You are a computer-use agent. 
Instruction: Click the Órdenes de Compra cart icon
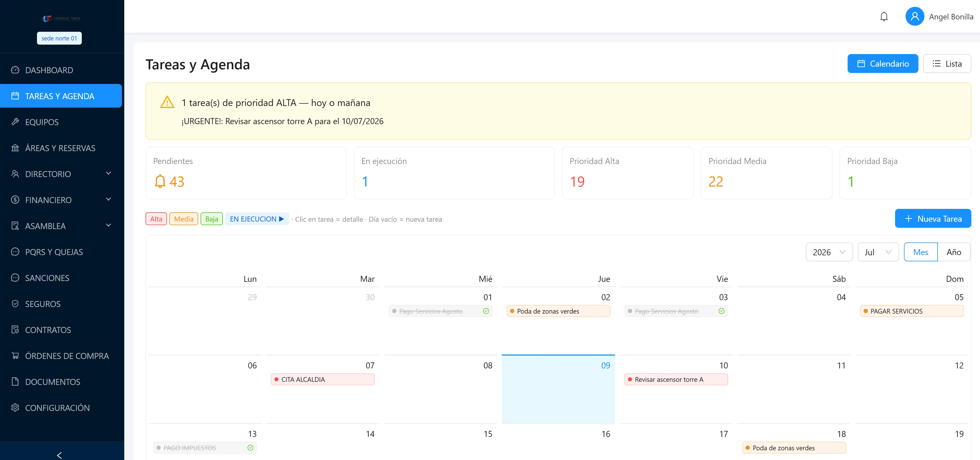pyautogui.click(x=15, y=356)
